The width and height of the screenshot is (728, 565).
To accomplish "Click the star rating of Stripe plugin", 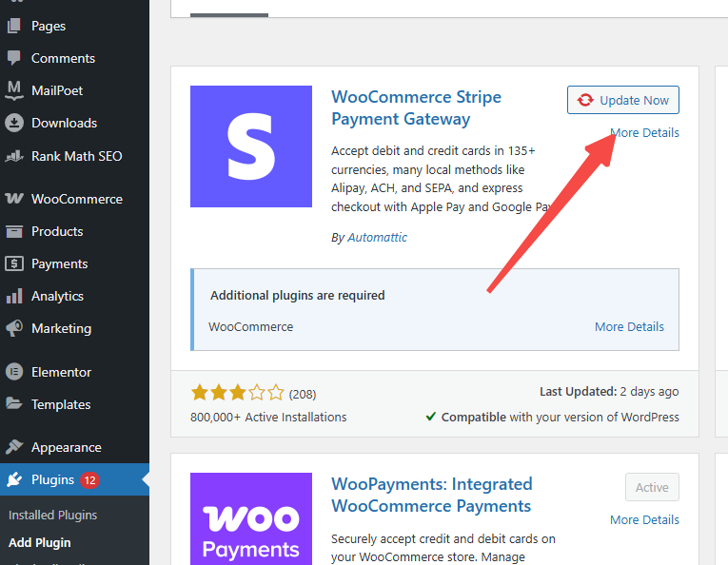I will pyautogui.click(x=237, y=393).
